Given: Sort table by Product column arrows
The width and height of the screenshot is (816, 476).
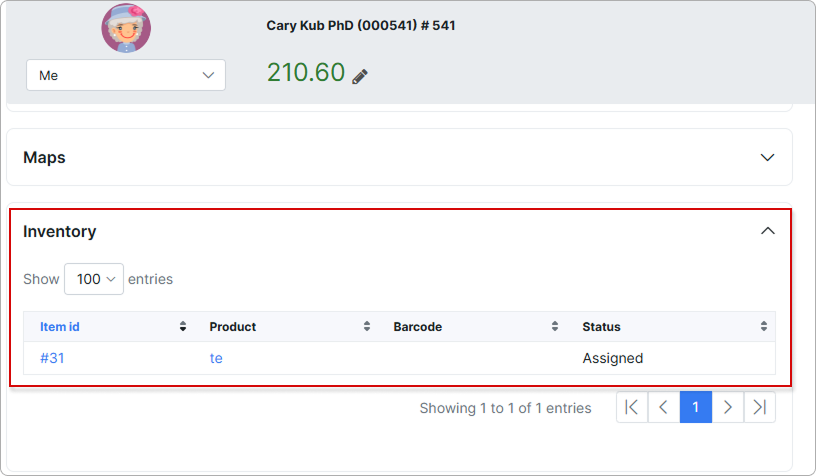Looking at the screenshot, I should pos(367,327).
